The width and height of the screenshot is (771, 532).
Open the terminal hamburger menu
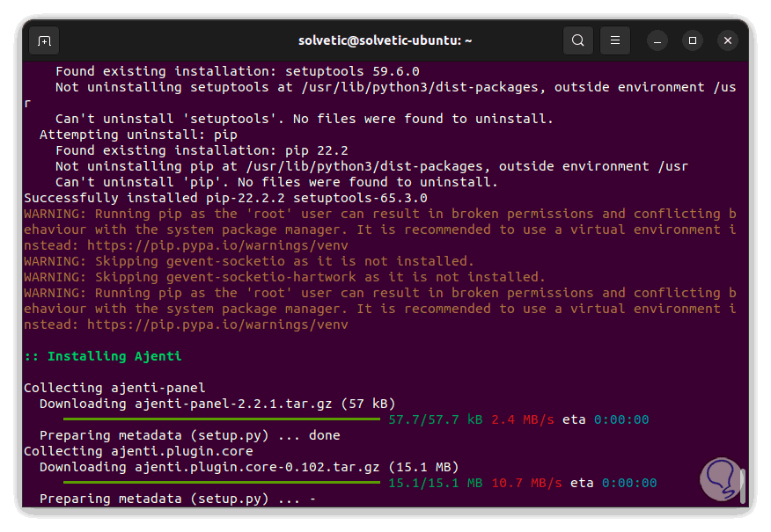(x=615, y=40)
